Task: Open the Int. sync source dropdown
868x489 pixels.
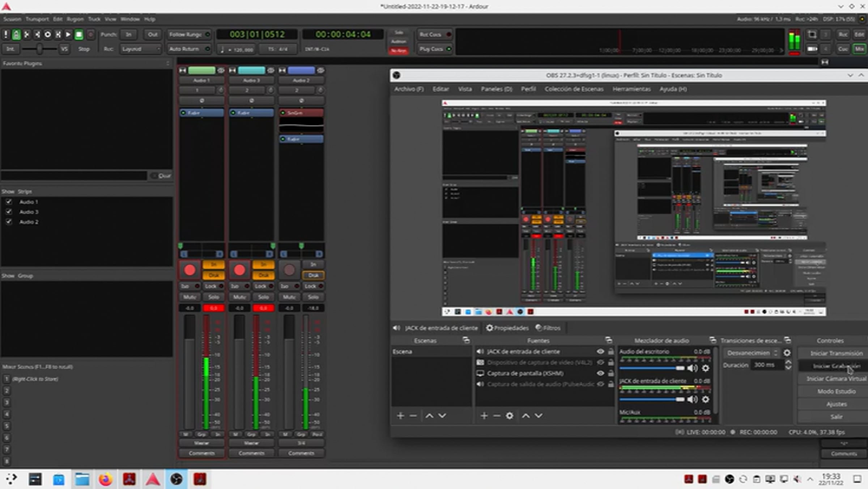Action: [x=10, y=49]
